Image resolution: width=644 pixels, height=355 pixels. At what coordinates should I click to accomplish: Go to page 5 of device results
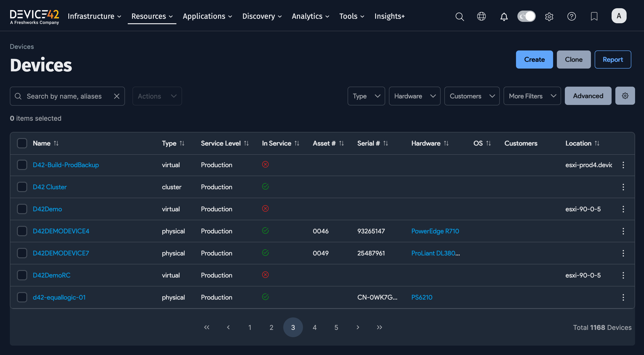point(336,327)
